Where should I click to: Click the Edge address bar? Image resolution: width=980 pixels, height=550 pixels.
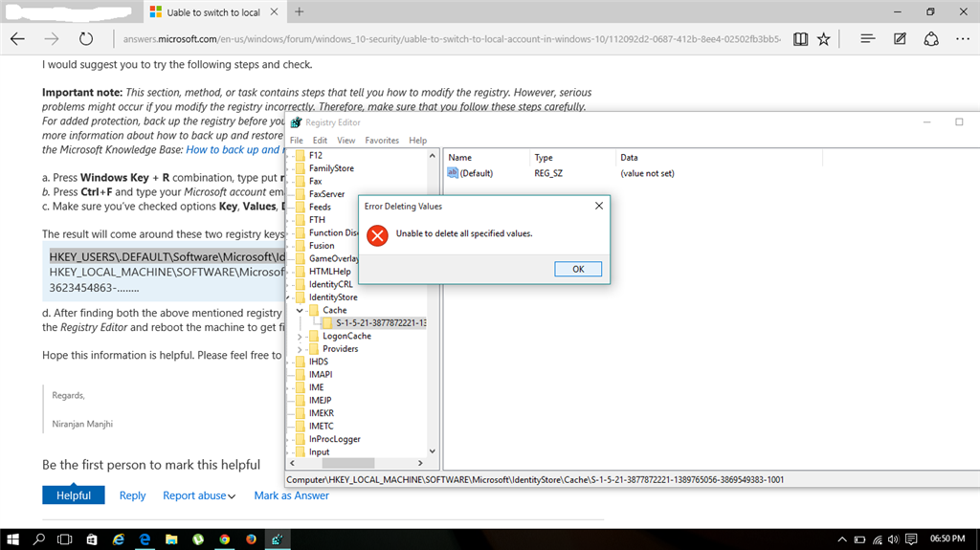[452, 39]
